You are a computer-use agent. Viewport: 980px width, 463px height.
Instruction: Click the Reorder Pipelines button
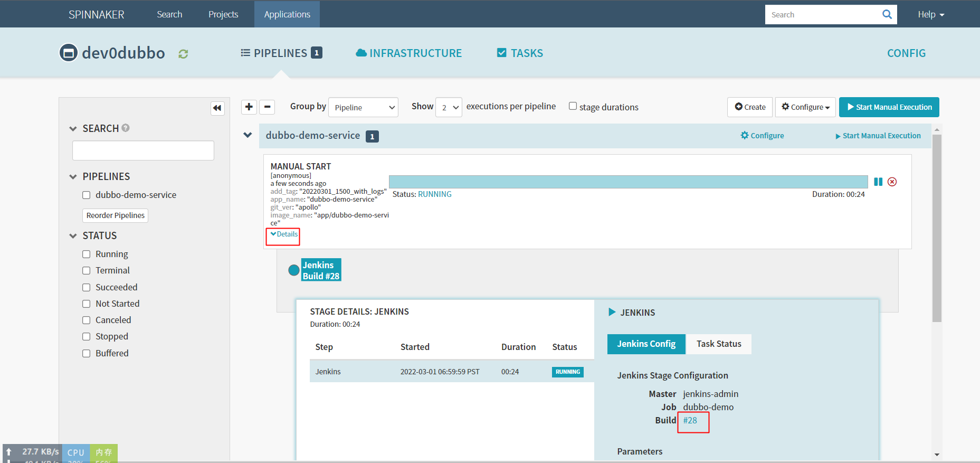pyautogui.click(x=115, y=215)
